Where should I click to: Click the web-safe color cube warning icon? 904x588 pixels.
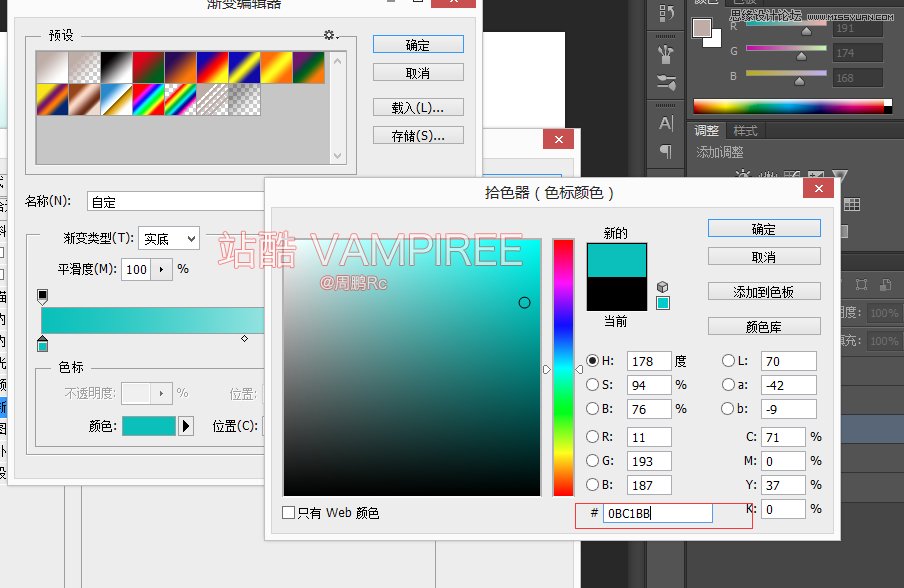tap(662, 287)
